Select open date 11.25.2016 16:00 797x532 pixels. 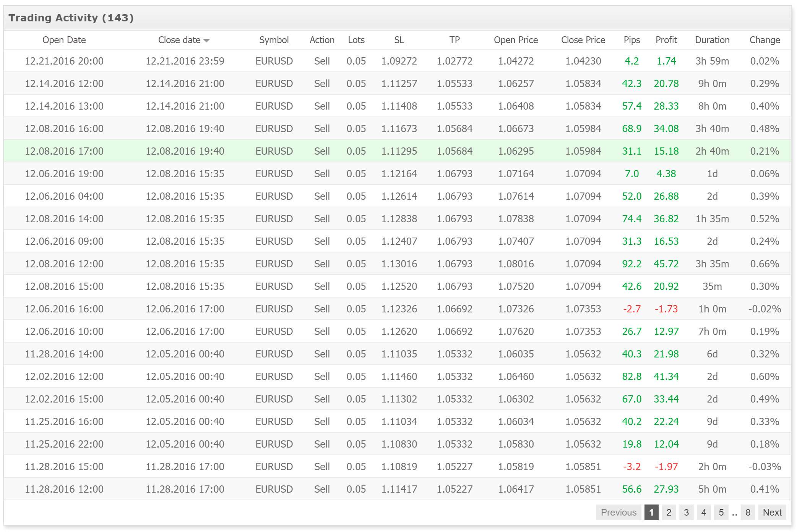click(64, 422)
